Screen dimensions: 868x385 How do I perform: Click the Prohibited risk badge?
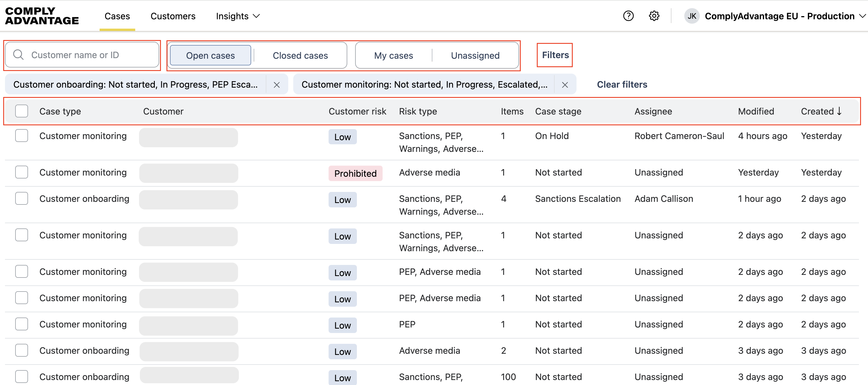pyautogui.click(x=355, y=173)
